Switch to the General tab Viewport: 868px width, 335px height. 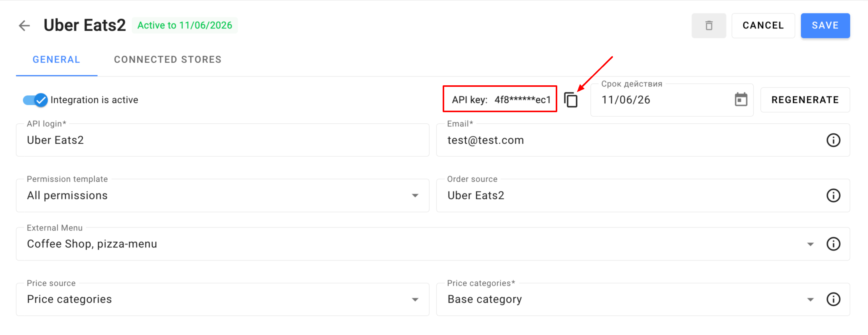tap(57, 60)
